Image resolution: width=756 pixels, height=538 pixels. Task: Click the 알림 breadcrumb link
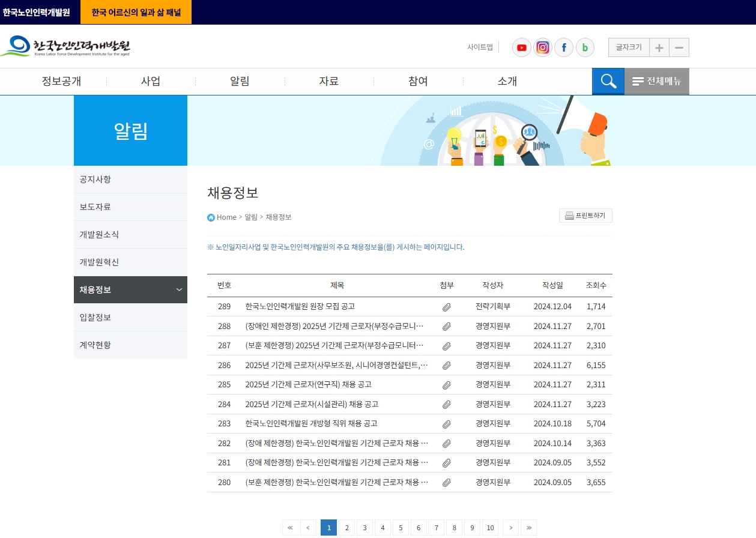(251, 217)
